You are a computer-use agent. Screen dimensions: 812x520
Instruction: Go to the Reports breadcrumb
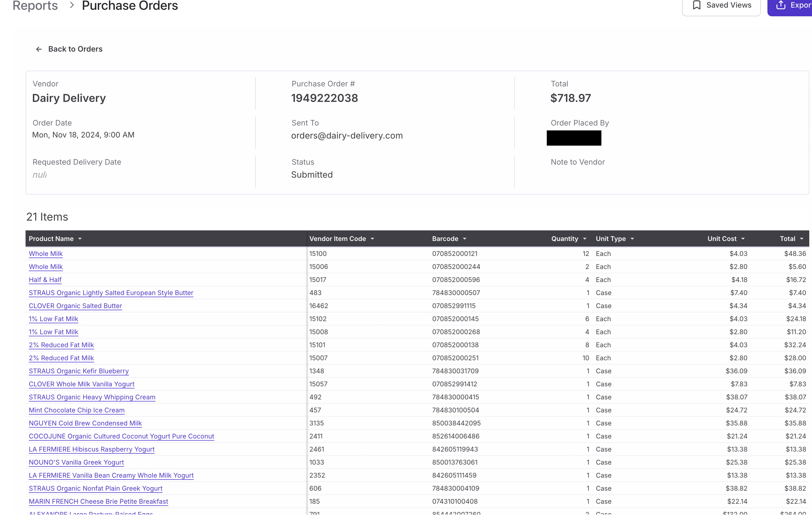(35, 5)
